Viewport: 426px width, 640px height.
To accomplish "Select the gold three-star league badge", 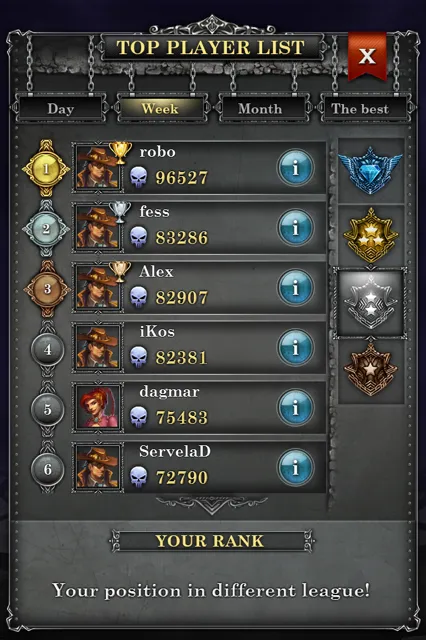I will coord(371,235).
